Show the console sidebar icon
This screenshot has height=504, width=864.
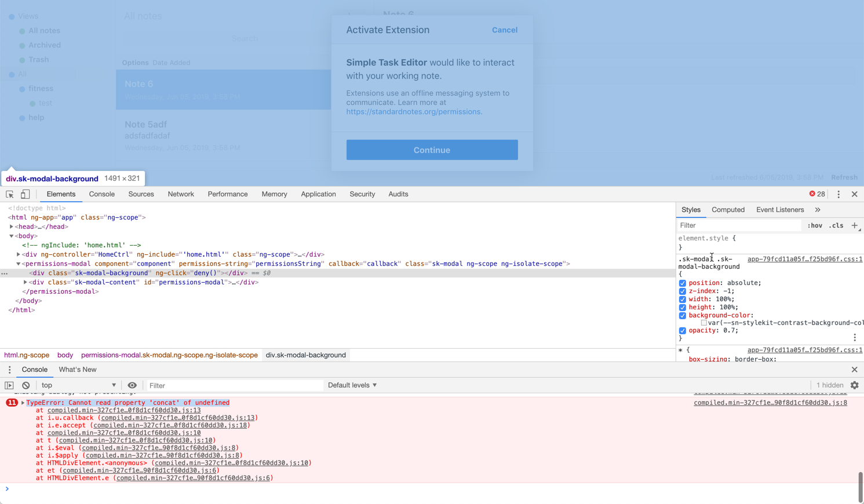pyautogui.click(x=9, y=385)
